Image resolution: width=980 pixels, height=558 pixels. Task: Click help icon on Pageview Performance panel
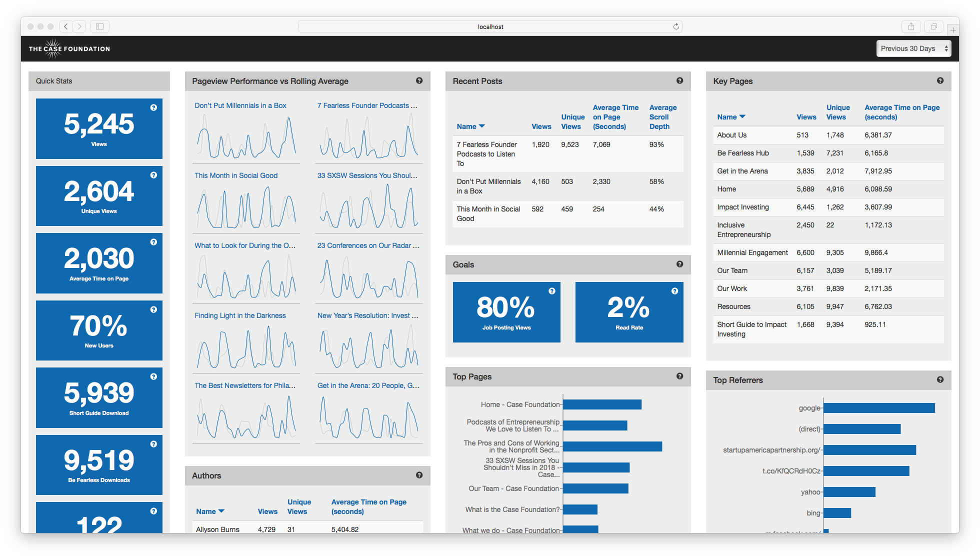[x=419, y=80]
